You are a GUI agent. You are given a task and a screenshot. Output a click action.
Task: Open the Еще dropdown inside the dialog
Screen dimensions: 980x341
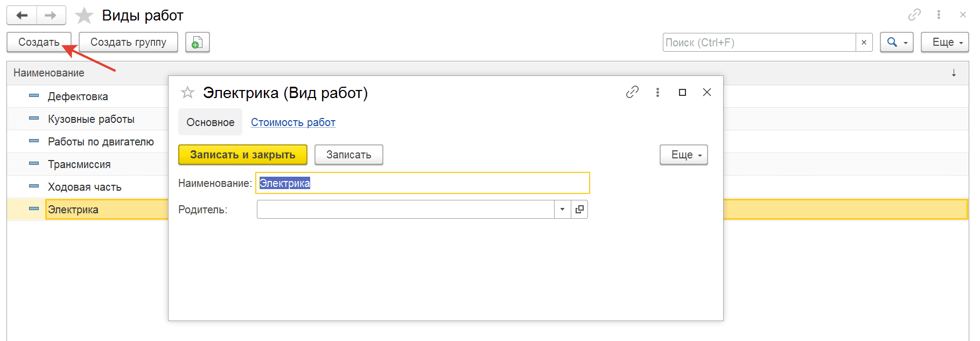684,155
